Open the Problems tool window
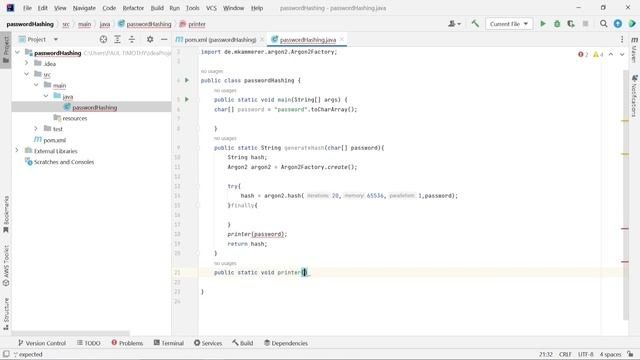 click(x=127, y=343)
